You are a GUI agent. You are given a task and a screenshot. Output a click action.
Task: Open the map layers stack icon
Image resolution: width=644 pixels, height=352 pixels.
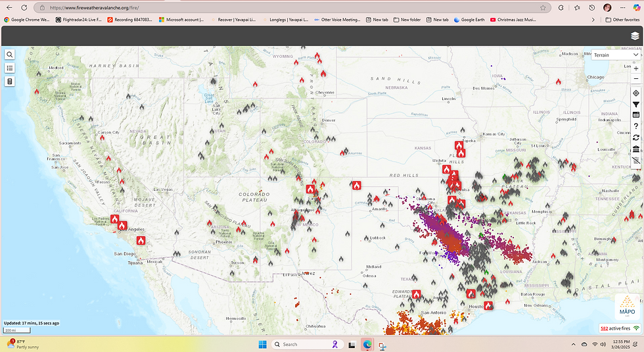click(x=635, y=36)
